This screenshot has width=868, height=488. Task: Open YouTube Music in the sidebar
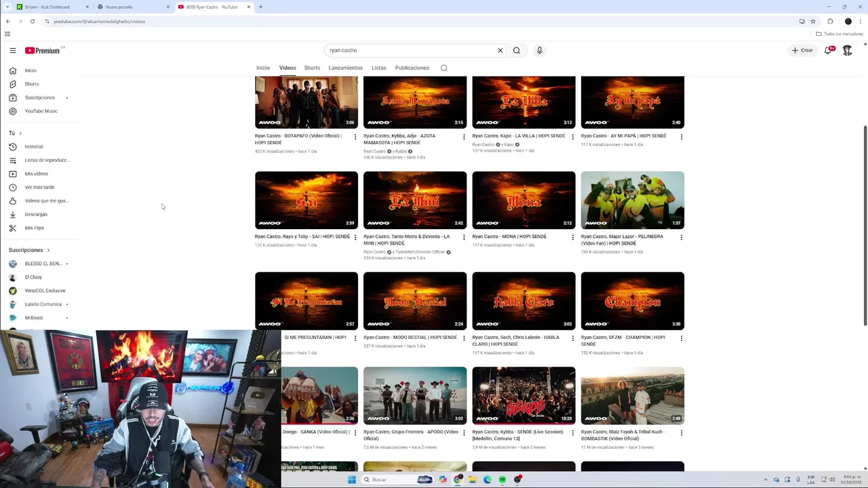(x=41, y=111)
